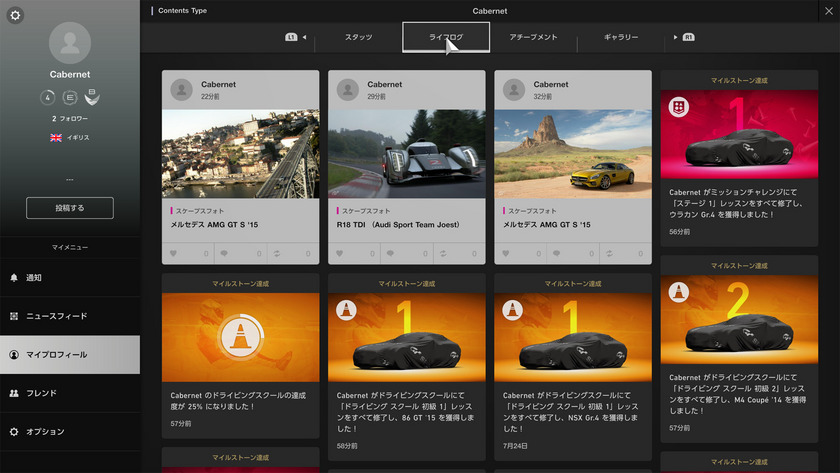Image resolution: width=840 pixels, height=473 pixels.
Task: Open the Porto bridge scapes photo
Action: 241,154
